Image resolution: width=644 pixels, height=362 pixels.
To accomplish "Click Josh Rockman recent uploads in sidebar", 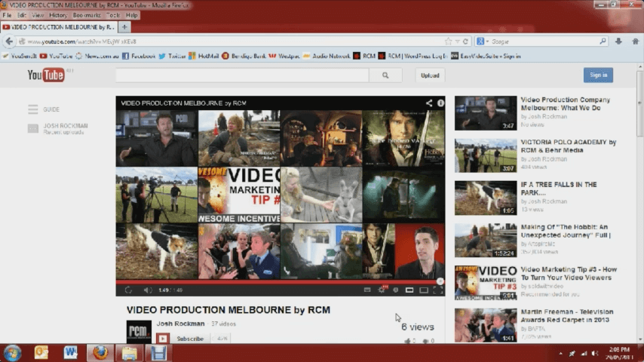I will [x=58, y=129].
